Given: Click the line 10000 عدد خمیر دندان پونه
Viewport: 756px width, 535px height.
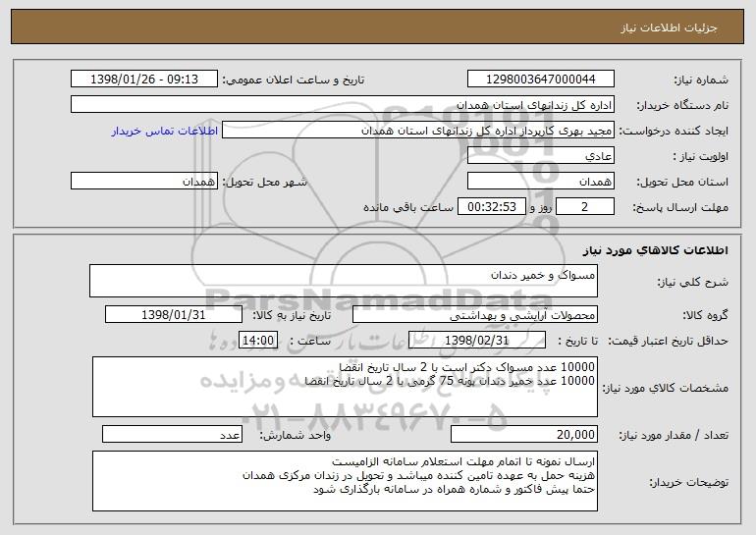Looking at the screenshot, I should click(450, 381).
